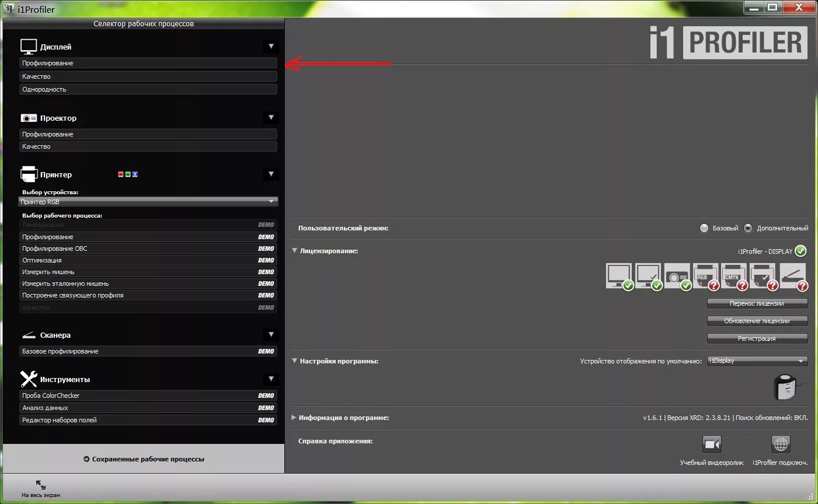
Task: Click the version text v1.6.1
Action: point(652,418)
